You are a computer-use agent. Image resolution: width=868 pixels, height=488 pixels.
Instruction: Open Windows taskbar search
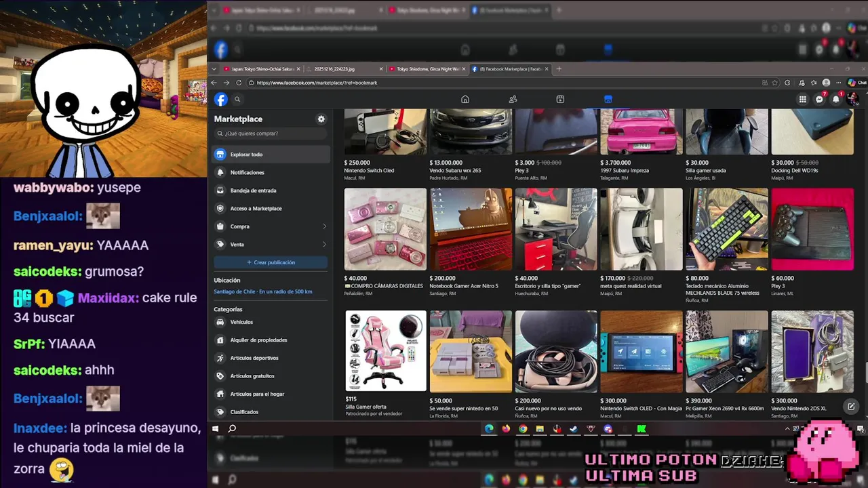tap(232, 428)
